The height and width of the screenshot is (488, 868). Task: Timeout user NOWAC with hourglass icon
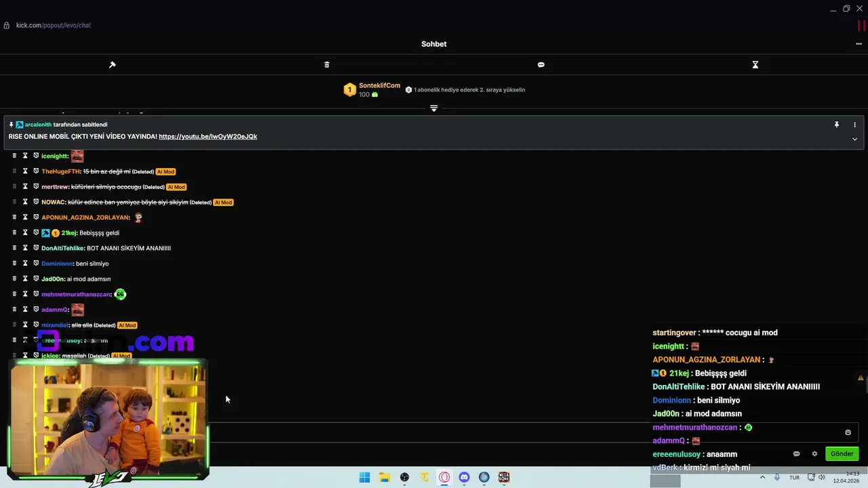tap(25, 202)
